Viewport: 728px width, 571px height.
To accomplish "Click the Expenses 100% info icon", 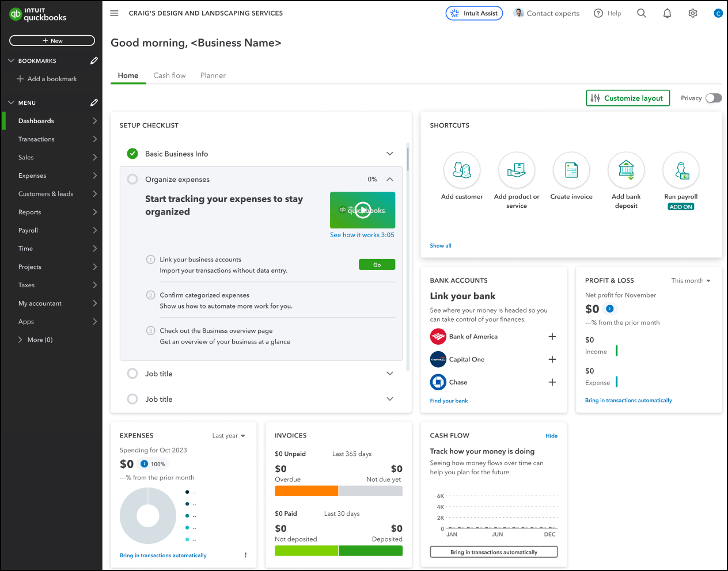I will pyautogui.click(x=145, y=464).
